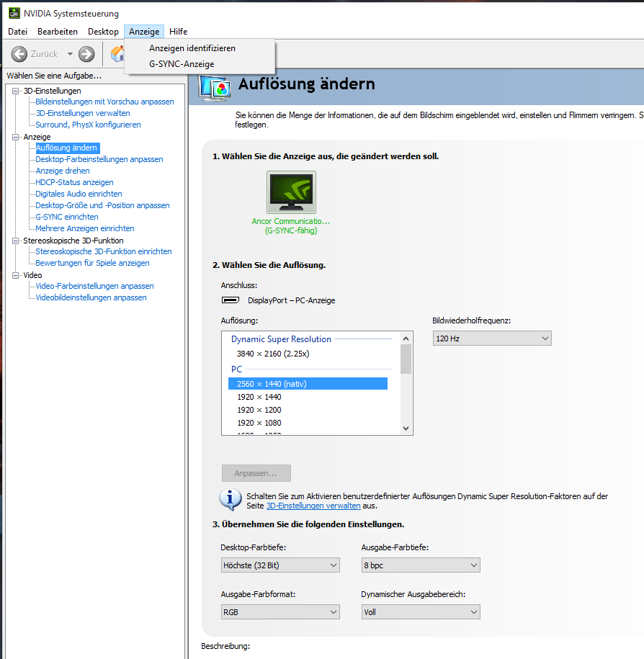Click resolution list scroll up arrow
This screenshot has width=644, height=659.
tap(406, 339)
